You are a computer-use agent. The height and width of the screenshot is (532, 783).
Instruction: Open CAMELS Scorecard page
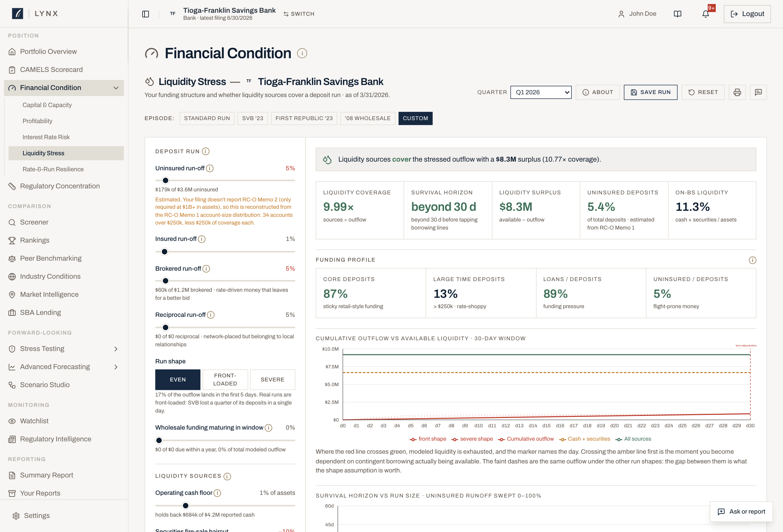coord(64,70)
